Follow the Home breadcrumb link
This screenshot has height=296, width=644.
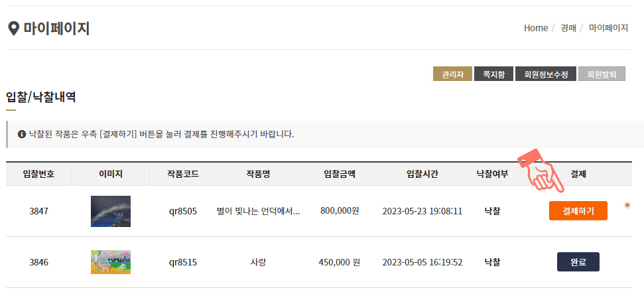point(536,28)
